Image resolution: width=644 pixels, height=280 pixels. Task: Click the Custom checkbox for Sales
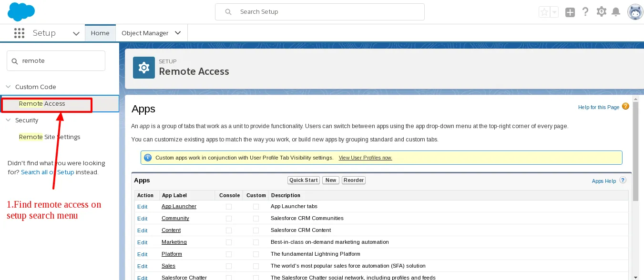coord(256,266)
